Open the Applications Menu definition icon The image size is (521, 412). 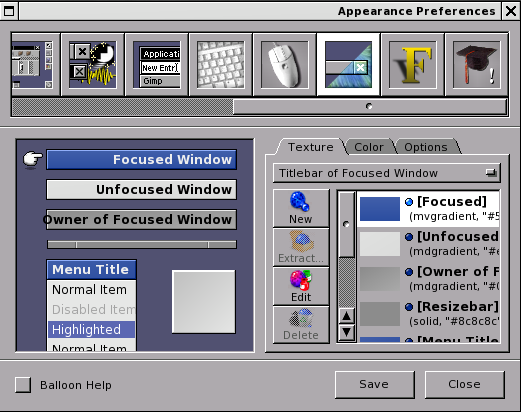coord(157,64)
